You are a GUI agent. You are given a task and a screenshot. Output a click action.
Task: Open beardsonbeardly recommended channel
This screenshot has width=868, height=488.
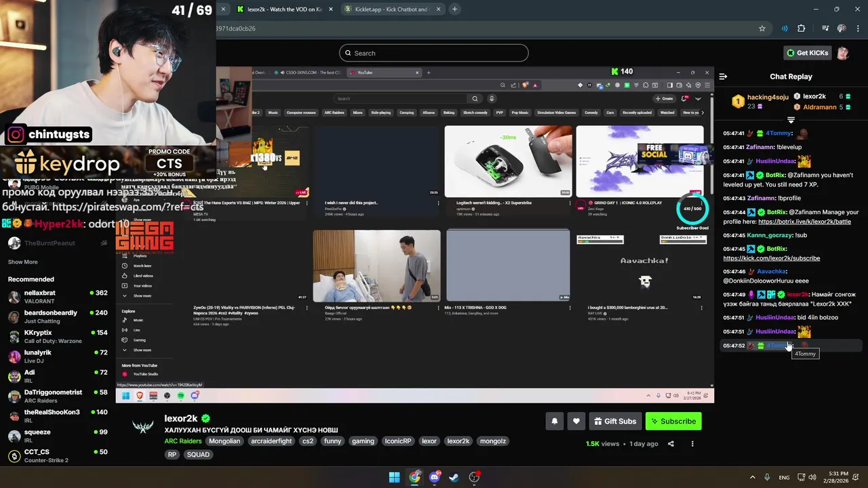tap(58, 317)
